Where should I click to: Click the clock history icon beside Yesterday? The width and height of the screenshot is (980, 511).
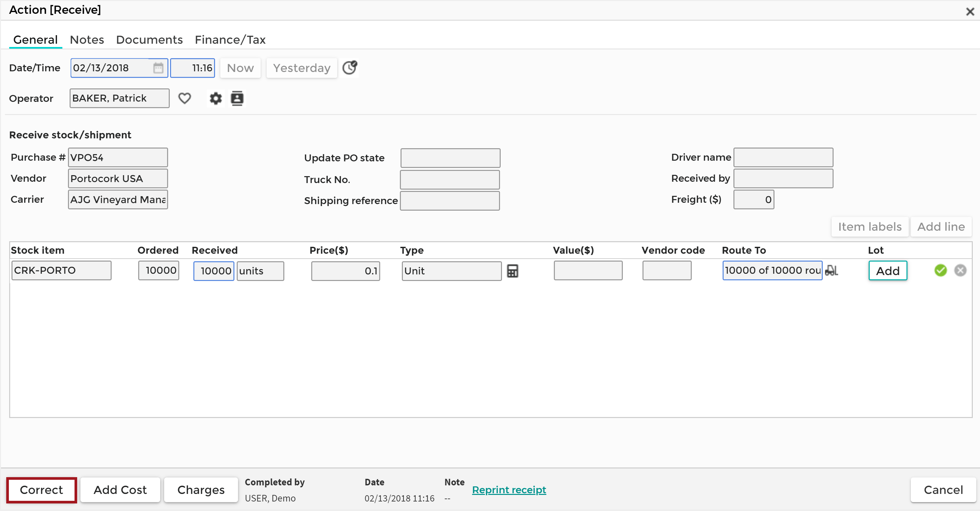[350, 68]
